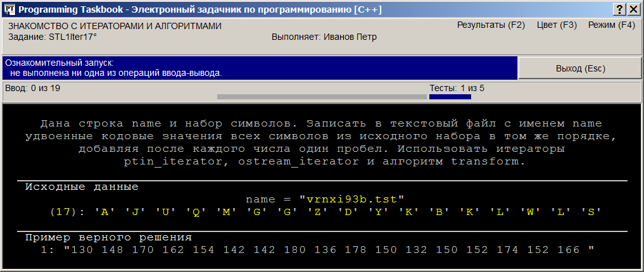Click the Выход (Esc) exit button
The image size is (644, 272).
coord(580,68)
